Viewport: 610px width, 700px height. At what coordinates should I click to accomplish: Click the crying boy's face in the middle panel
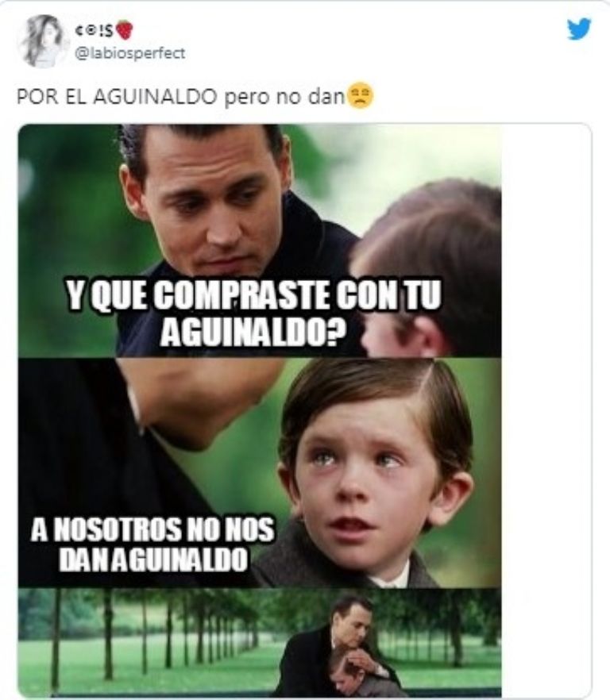click(374, 472)
